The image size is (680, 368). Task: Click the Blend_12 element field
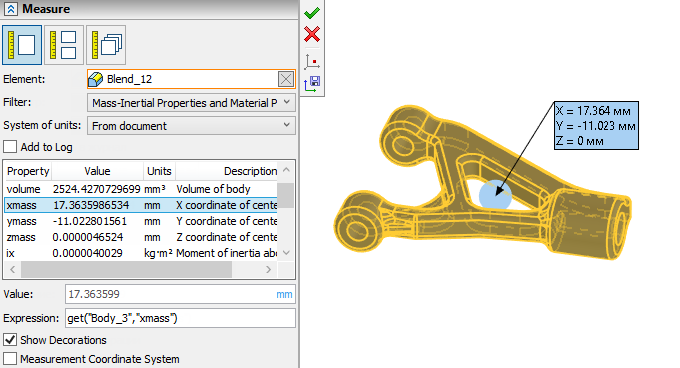click(x=191, y=79)
